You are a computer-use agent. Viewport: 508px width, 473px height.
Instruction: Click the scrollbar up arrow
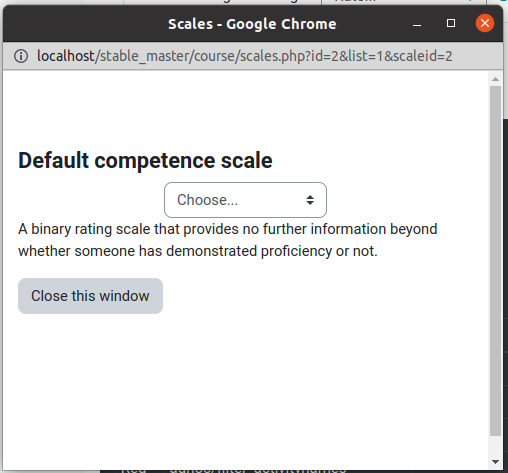click(x=495, y=79)
